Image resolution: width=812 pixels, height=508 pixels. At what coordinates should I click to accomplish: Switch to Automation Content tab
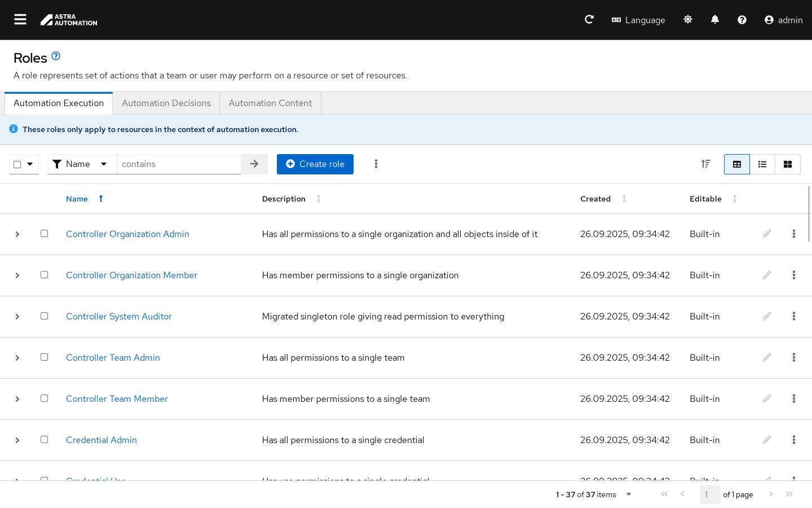tap(270, 103)
